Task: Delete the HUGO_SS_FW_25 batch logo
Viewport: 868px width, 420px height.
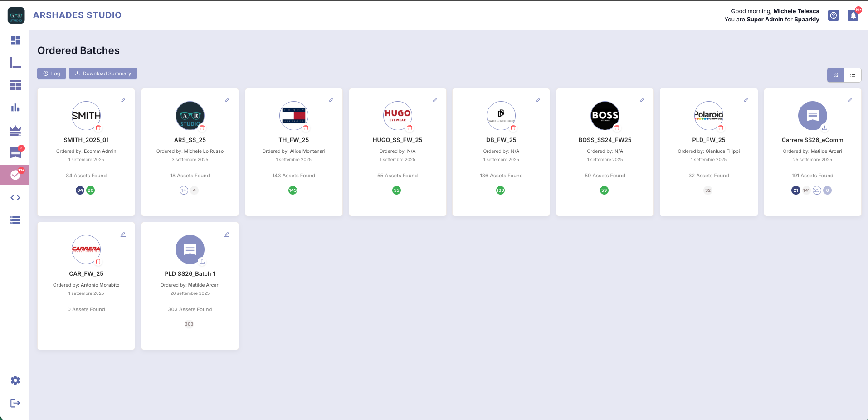Action: pos(410,128)
